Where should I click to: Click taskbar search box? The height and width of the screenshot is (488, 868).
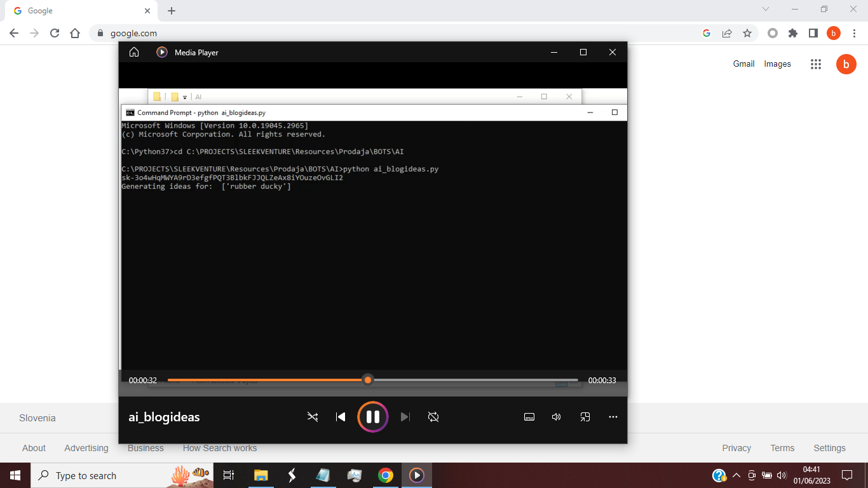coord(123,475)
